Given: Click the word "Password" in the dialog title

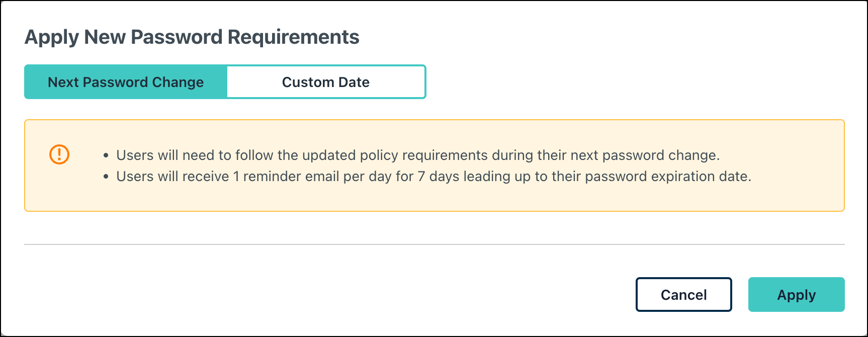Looking at the screenshot, I should 176,37.
